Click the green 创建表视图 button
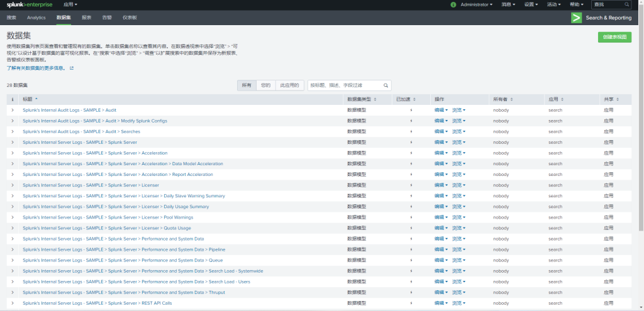The height and width of the screenshot is (311, 644). 614,37
